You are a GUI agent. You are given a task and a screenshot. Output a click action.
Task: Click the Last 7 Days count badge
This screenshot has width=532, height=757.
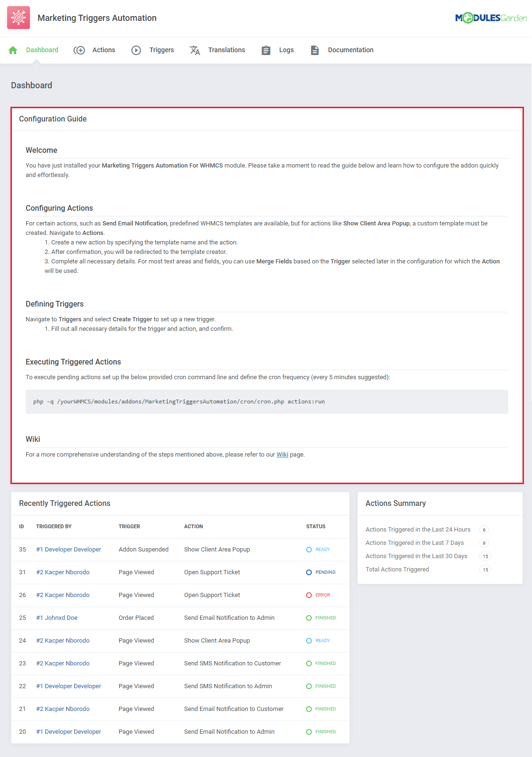click(484, 543)
